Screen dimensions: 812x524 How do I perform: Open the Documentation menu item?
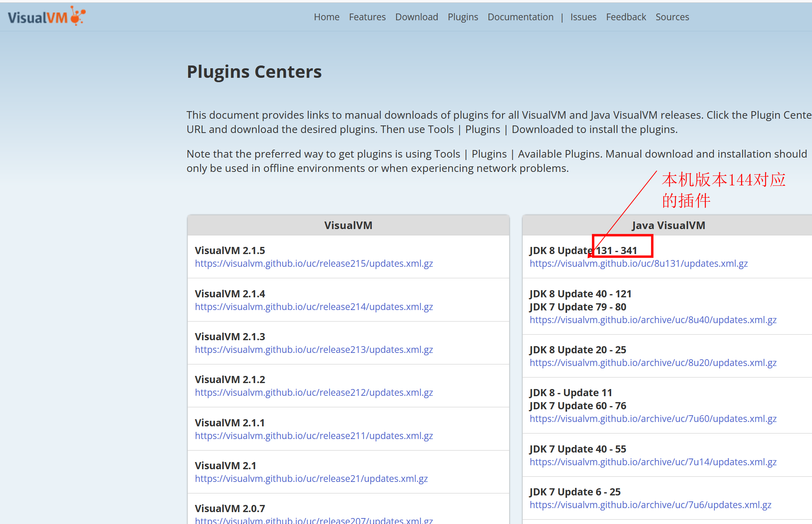[520, 17]
